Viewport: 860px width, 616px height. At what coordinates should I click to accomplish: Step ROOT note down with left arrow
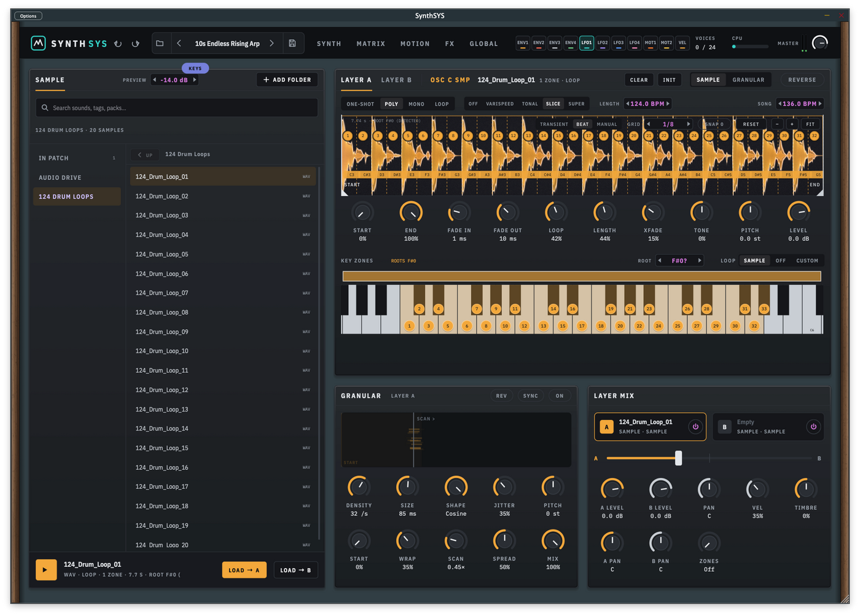pos(660,261)
